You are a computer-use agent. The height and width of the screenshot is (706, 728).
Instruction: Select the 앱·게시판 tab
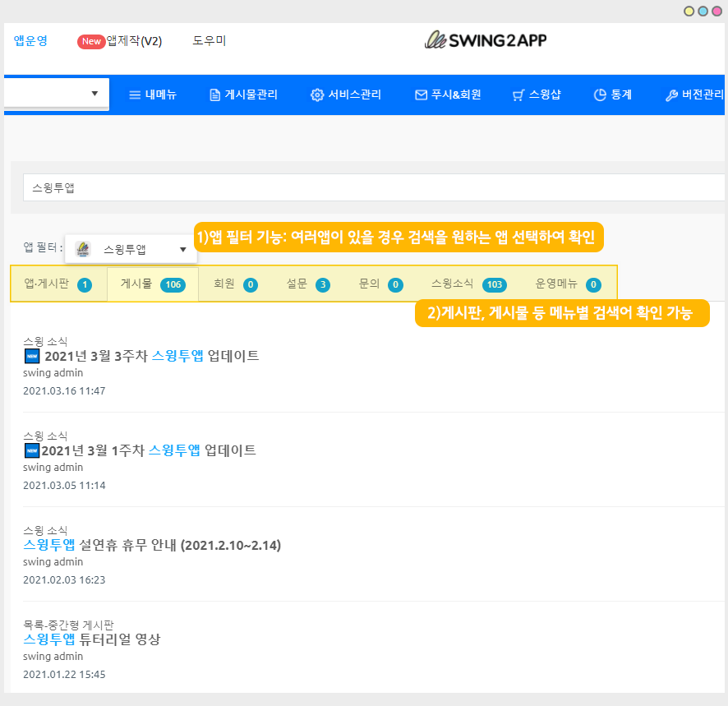(58, 284)
